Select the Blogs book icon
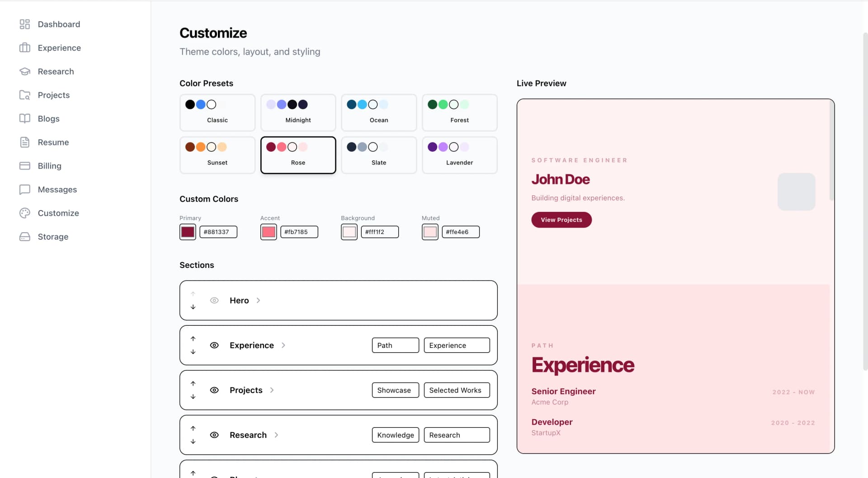868x478 pixels. pyautogui.click(x=25, y=118)
